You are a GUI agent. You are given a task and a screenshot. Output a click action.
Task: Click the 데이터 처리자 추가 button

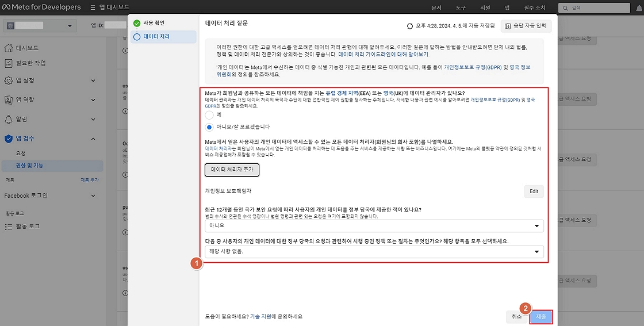232,170
